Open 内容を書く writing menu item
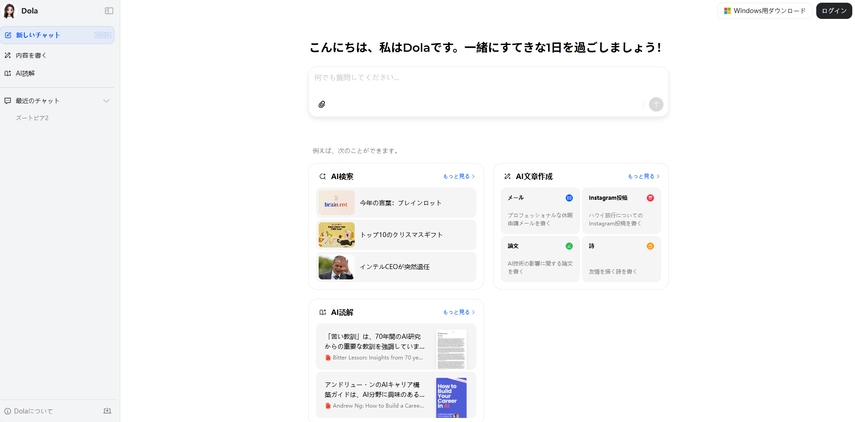This screenshot has height=422, width=855. [57, 56]
